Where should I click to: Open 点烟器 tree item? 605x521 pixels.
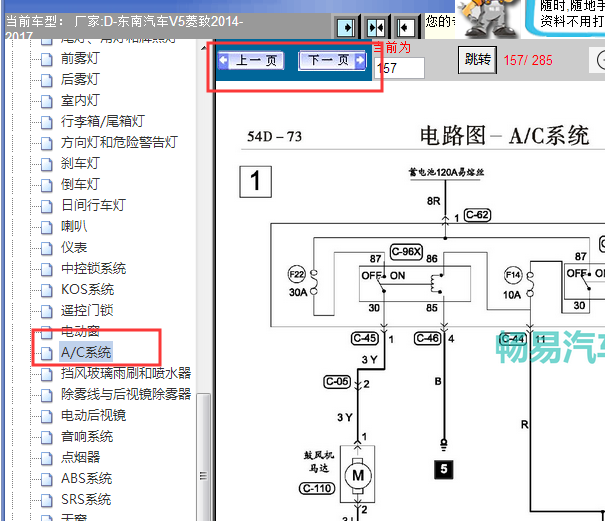point(80,457)
